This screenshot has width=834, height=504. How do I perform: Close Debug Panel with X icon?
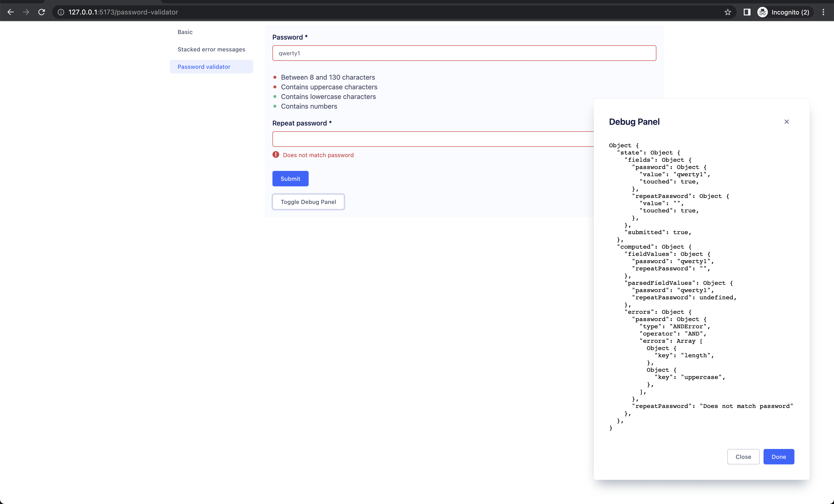[x=786, y=121]
